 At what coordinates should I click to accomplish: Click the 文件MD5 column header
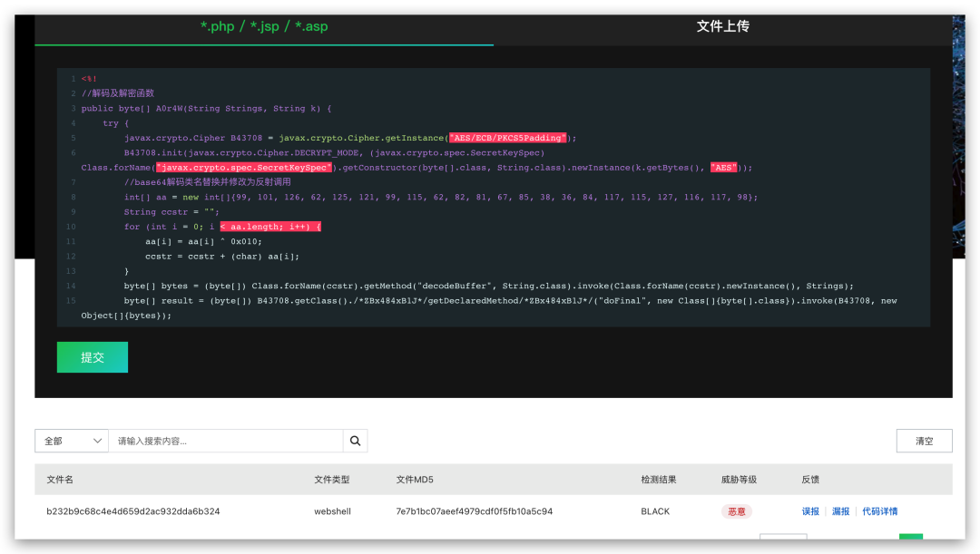click(415, 480)
